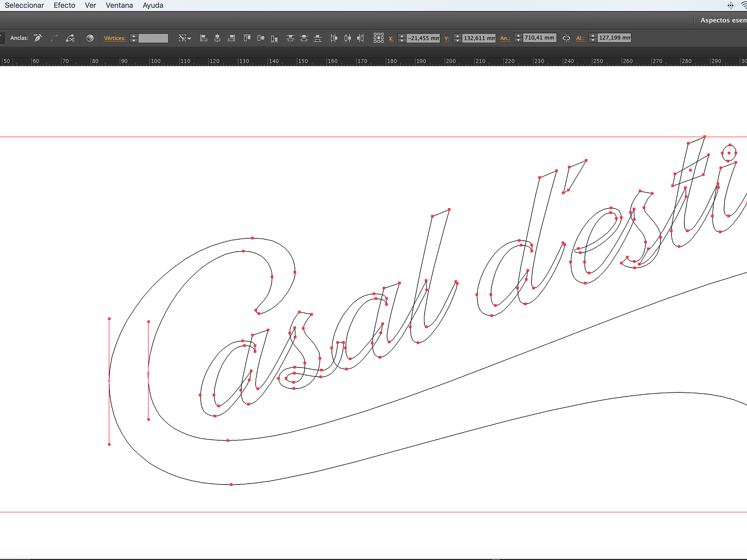Click horizontal distribute center icon
Image resolution: width=747 pixels, height=560 pixels.
click(347, 38)
